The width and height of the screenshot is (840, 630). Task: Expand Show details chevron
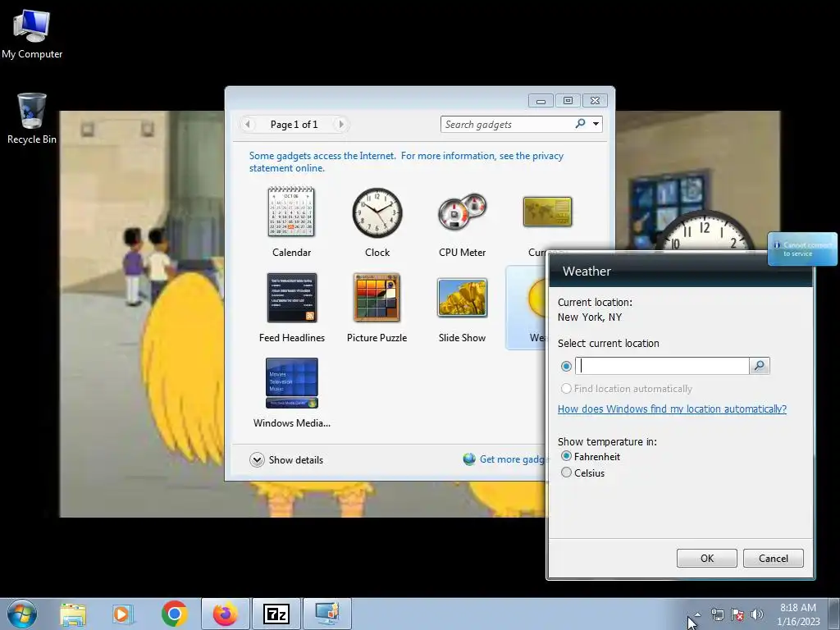pos(257,459)
